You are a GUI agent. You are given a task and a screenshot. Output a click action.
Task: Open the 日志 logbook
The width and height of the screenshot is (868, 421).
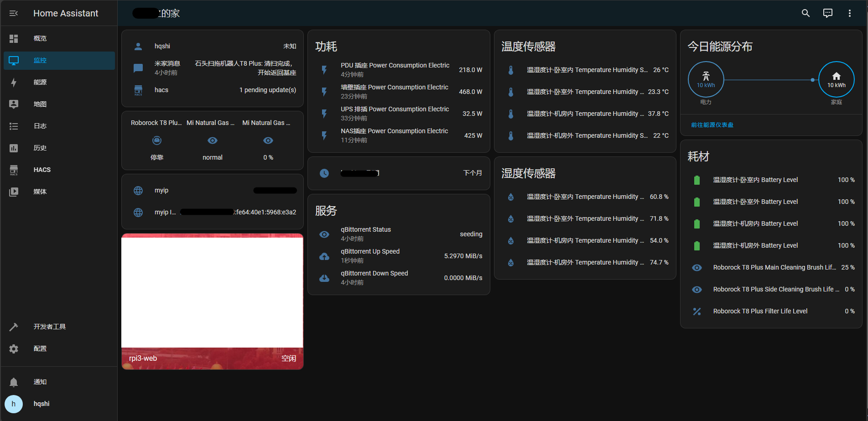click(x=59, y=126)
